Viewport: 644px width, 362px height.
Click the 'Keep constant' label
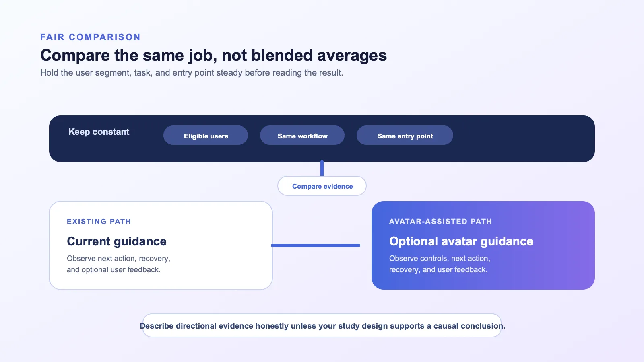99,132
